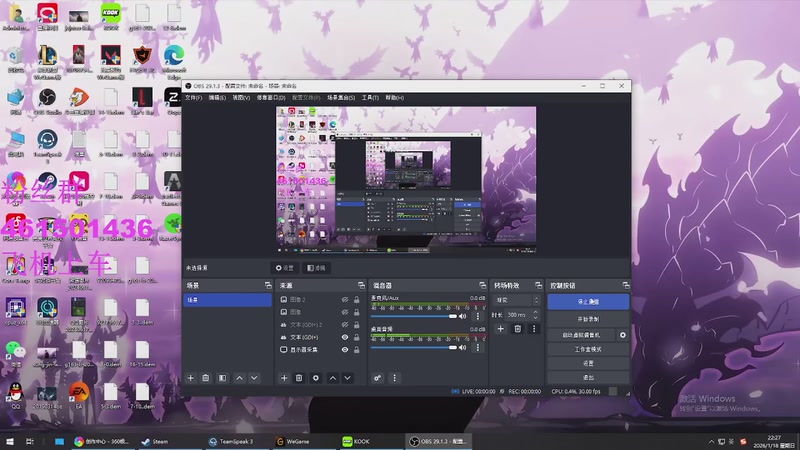Show the hidden 图像 source via eye icon
Image resolution: width=800 pixels, height=450 pixels.
point(345,312)
